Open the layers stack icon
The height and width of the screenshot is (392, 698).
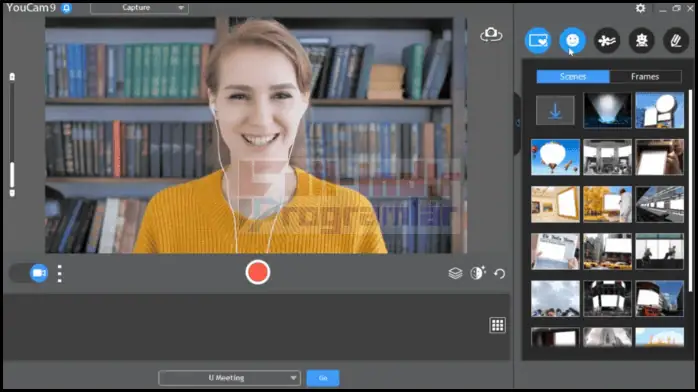pos(455,273)
